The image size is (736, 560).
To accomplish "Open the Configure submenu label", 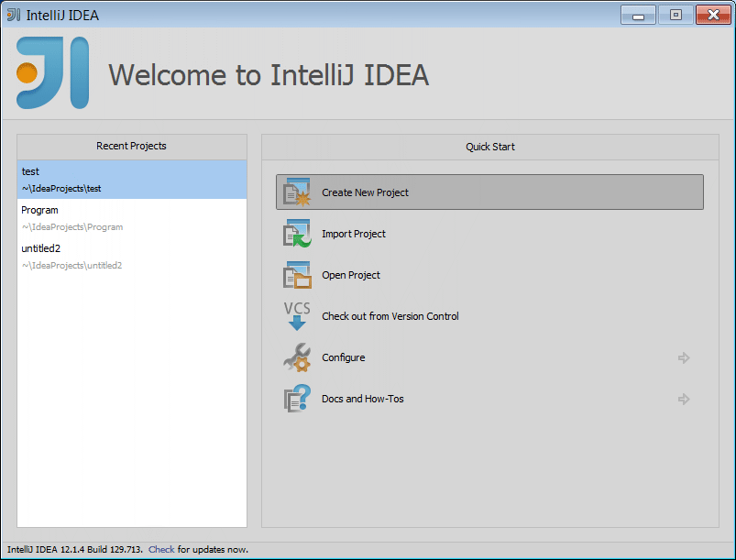I will [x=343, y=357].
